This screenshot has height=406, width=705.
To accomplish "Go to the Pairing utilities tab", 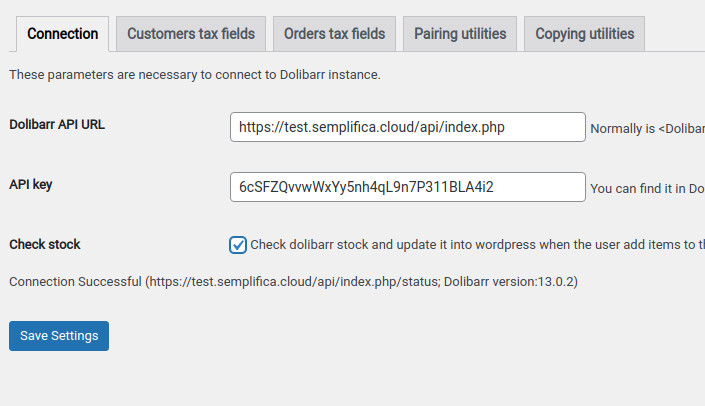I will pyautogui.click(x=460, y=34).
